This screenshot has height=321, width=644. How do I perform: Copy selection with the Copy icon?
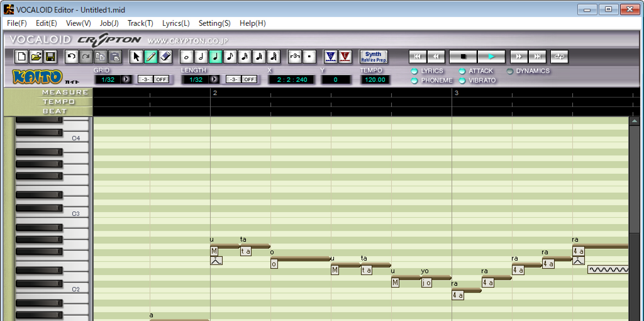tap(100, 56)
